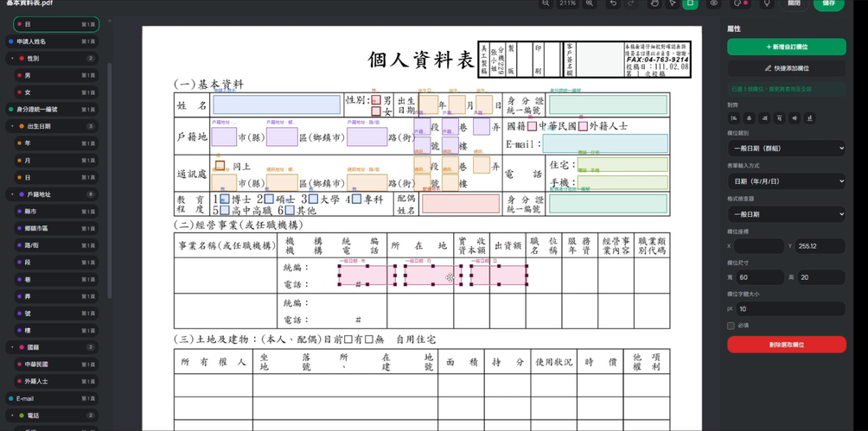Select 身分證統一編號 row in field list
The width and height of the screenshot is (868, 431).
tap(52, 110)
